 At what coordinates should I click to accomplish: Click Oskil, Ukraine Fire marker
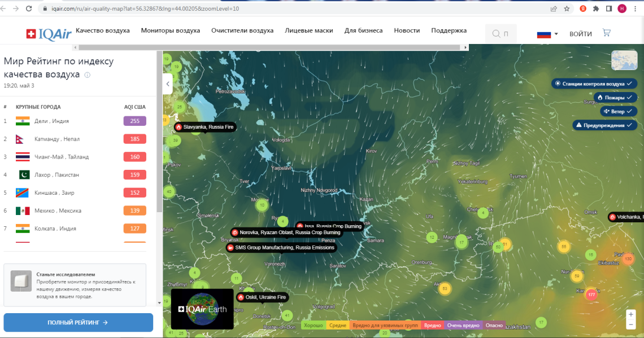(x=262, y=297)
